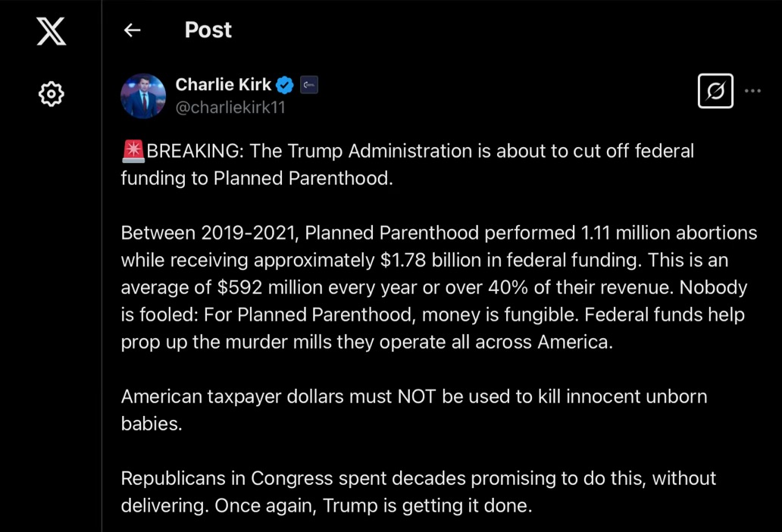Viewport: 782px width, 532px height.
Task: Click the $1.78 billion figure in the post
Action: 428,260
